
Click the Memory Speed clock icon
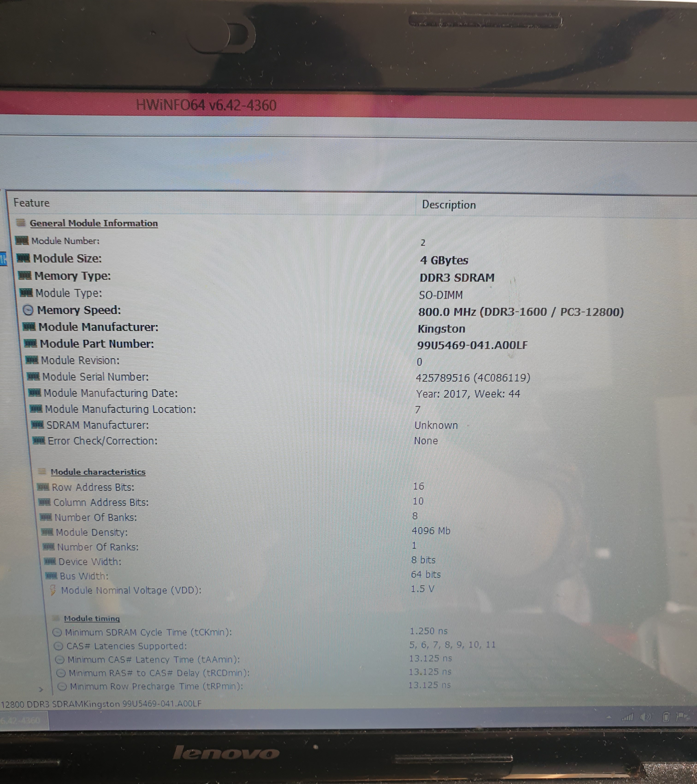pos(28,310)
